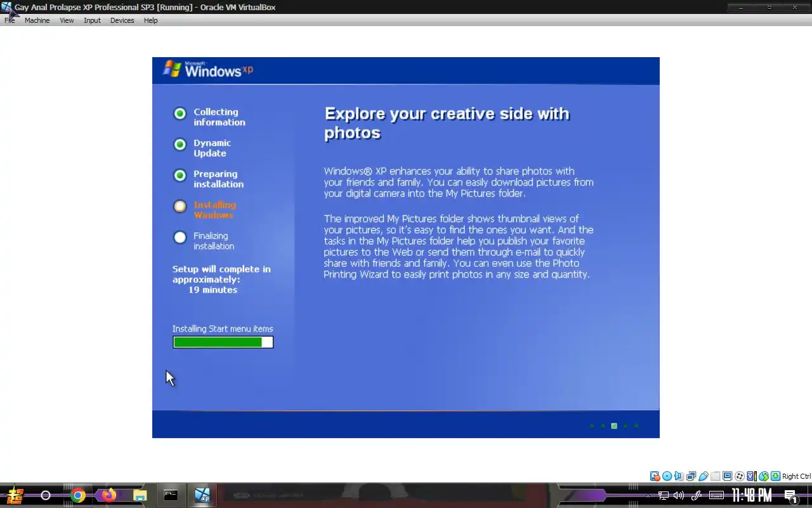Click the video recording status icon
The image size is (812, 508).
pos(739,476)
